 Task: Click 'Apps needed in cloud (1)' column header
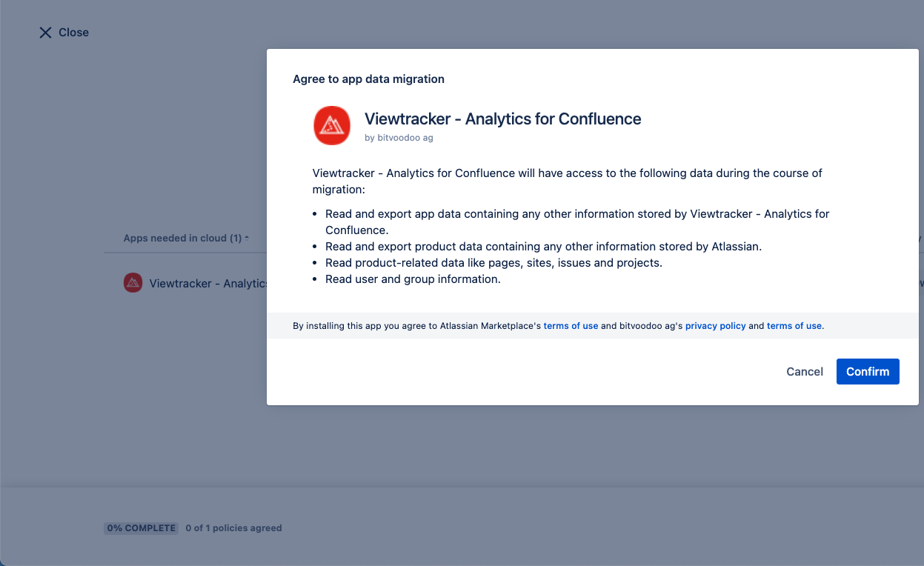click(182, 239)
